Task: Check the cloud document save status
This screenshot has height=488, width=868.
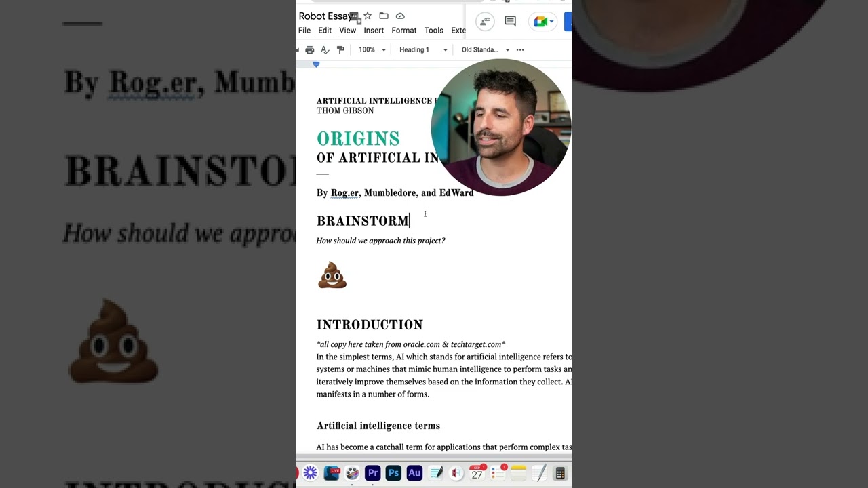Action: [x=400, y=16]
